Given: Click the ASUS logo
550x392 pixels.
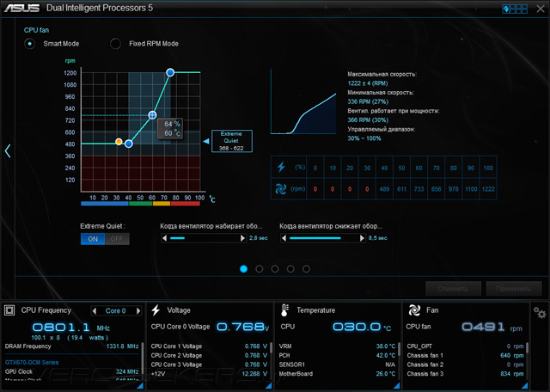Looking at the screenshot, I should 21,8.
